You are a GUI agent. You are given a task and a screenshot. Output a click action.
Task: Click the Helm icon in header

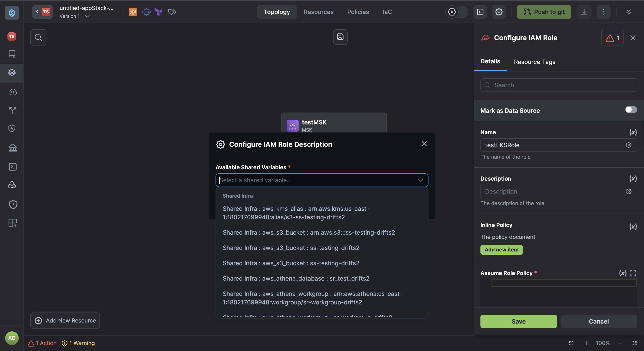coord(146,12)
